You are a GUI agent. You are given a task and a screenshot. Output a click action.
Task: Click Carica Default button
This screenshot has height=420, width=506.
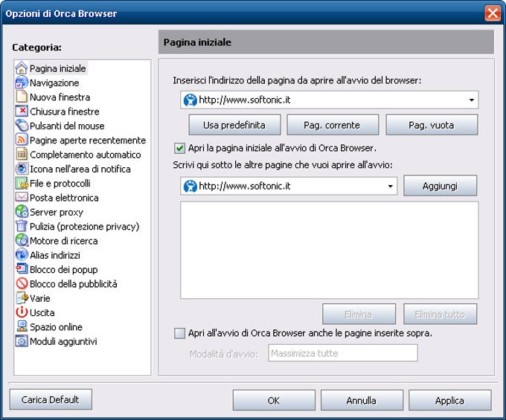51,399
